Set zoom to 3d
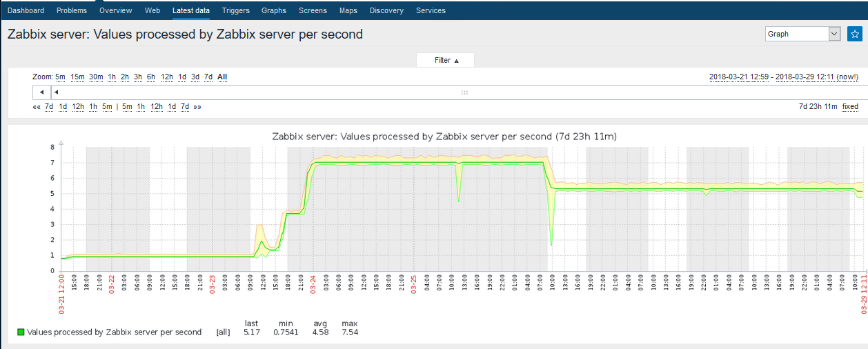The height and width of the screenshot is (349, 868). click(195, 77)
